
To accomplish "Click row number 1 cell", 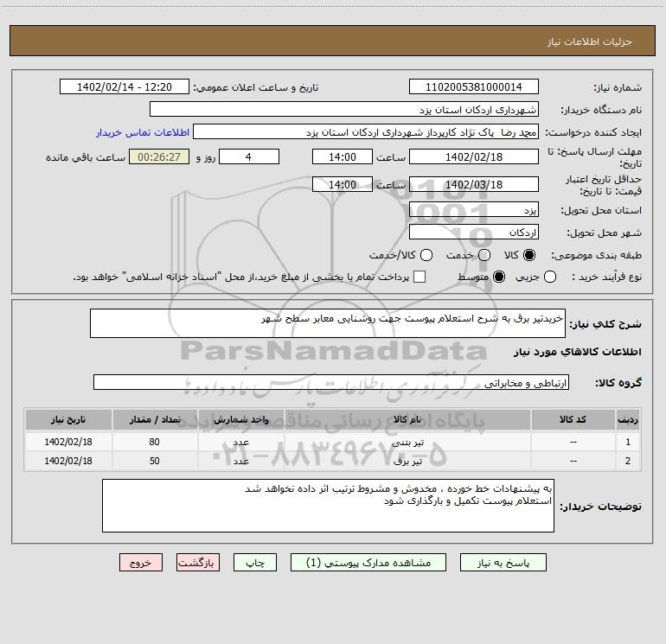I will pyautogui.click(x=628, y=442).
